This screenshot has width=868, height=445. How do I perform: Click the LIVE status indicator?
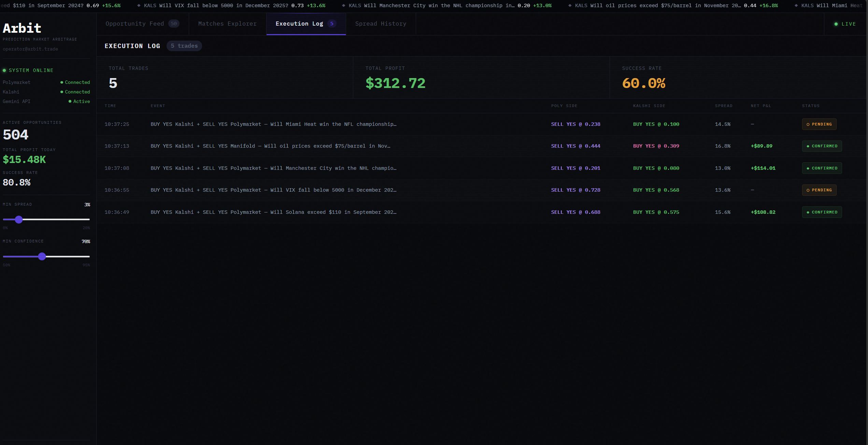coord(845,24)
